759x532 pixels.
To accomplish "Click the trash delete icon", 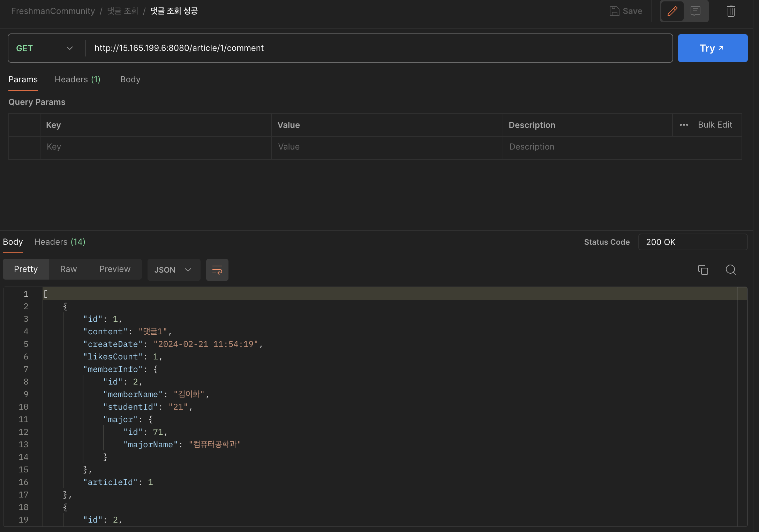I will point(731,11).
